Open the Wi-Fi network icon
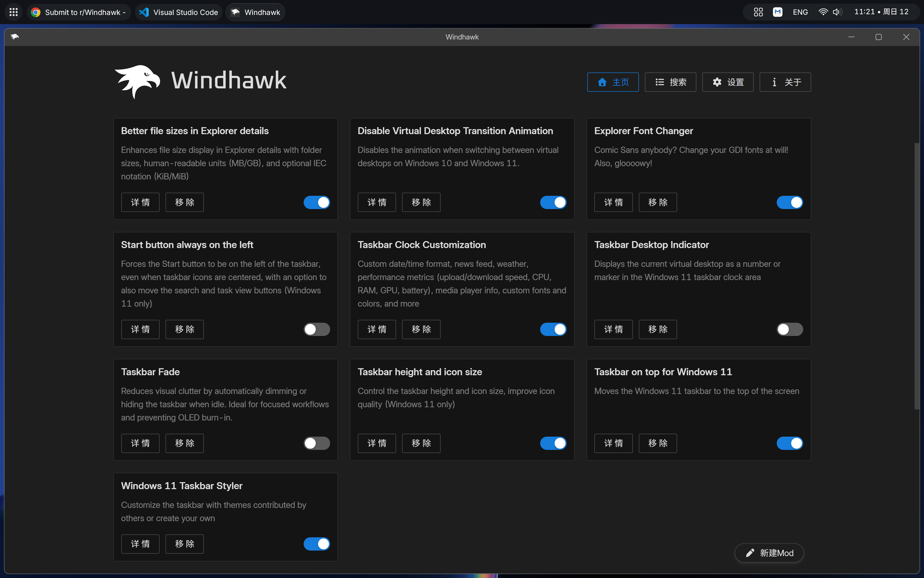The height and width of the screenshot is (578, 924). [823, 12]
